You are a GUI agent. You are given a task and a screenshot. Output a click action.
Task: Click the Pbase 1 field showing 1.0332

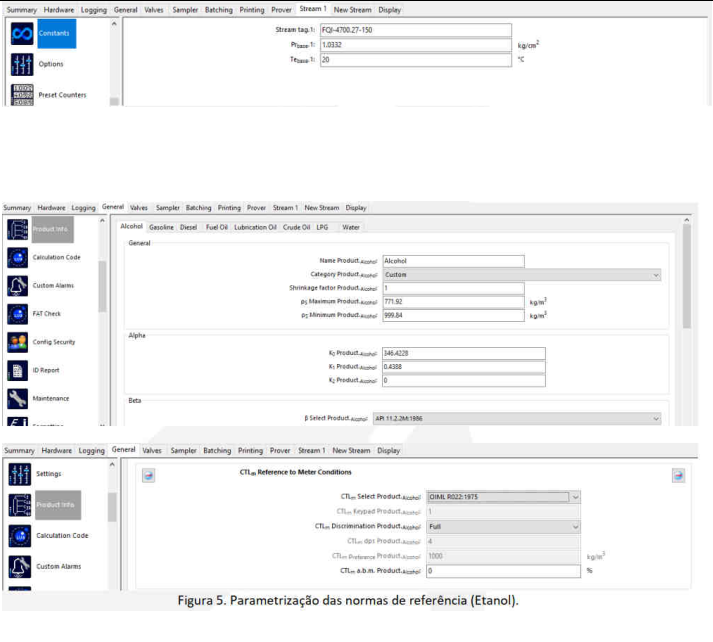coord(416,45)
